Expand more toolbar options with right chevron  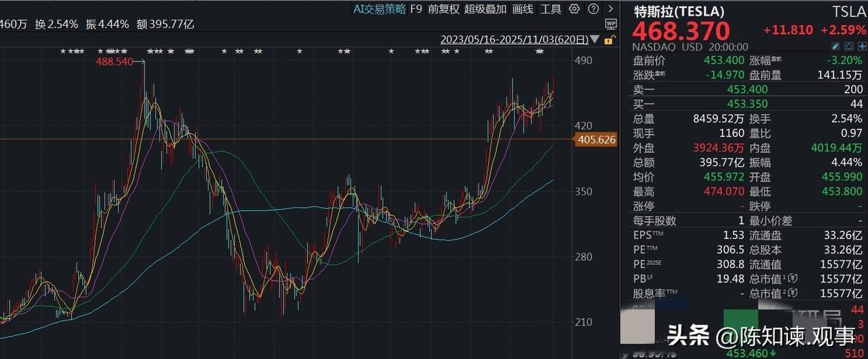click(x=611, y=9)
